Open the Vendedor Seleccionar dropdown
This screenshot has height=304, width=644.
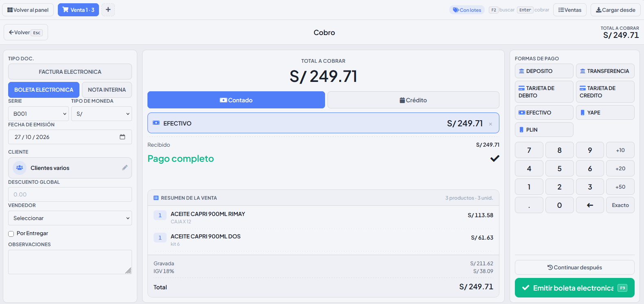pos(70,218)
